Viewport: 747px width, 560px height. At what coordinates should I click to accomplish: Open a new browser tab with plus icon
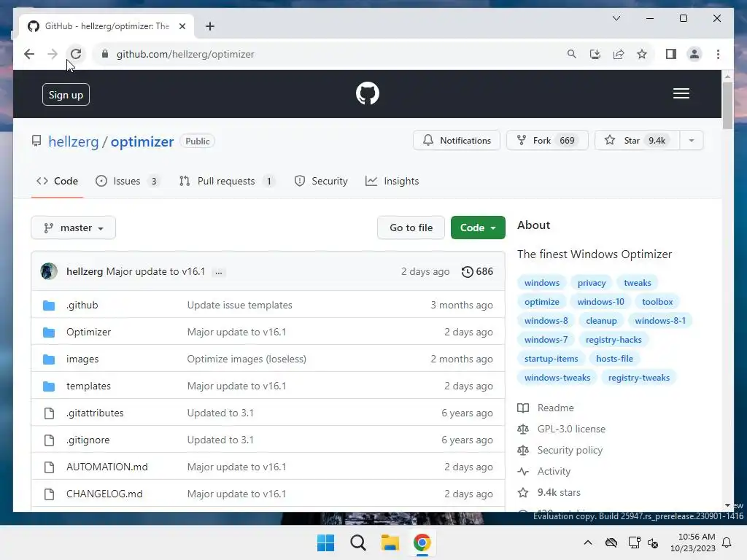(x=209, y=26)
